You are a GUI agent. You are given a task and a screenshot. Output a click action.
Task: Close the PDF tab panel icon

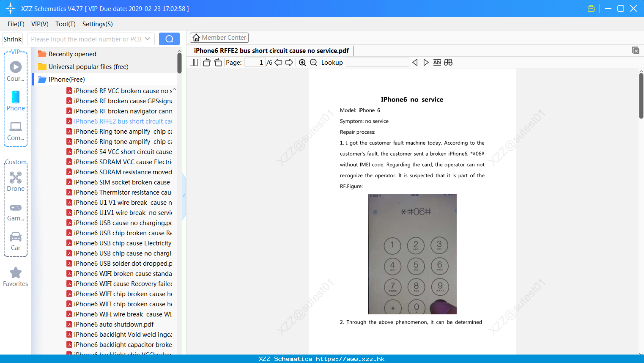click(x=636, y=50)
